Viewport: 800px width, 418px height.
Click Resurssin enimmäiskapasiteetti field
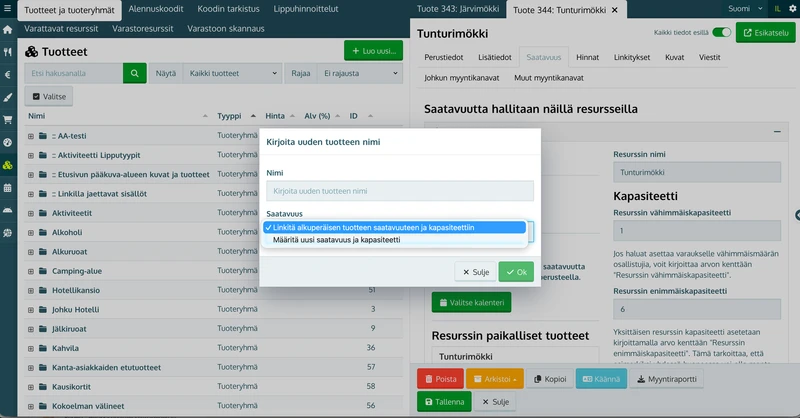(x=697, y=309)
